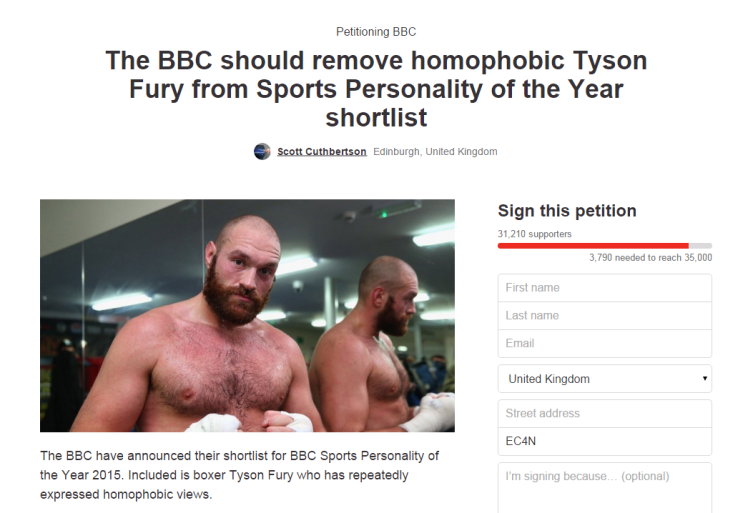
Task: Click Edinburgh, United Kingdom location text
Action: click(x=435, y=151)
